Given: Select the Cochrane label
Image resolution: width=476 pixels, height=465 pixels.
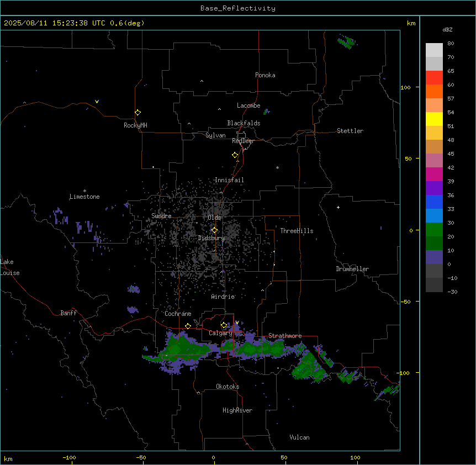Looking at the screenshot, I should (x=178, y=314).
